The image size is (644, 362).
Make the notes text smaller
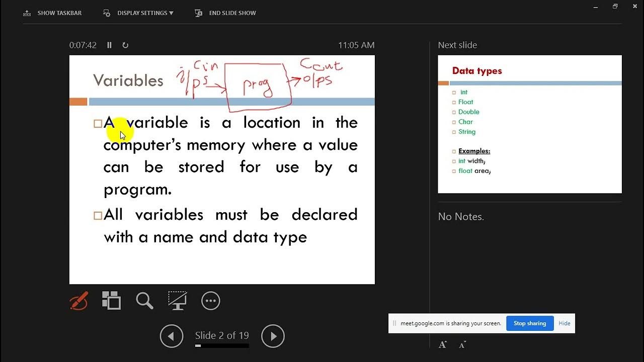463,344
